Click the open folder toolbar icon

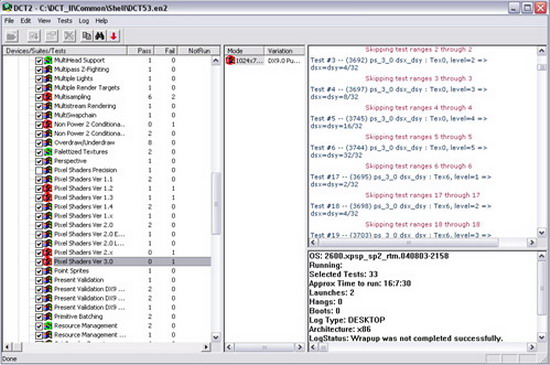(x=12, y=36)
